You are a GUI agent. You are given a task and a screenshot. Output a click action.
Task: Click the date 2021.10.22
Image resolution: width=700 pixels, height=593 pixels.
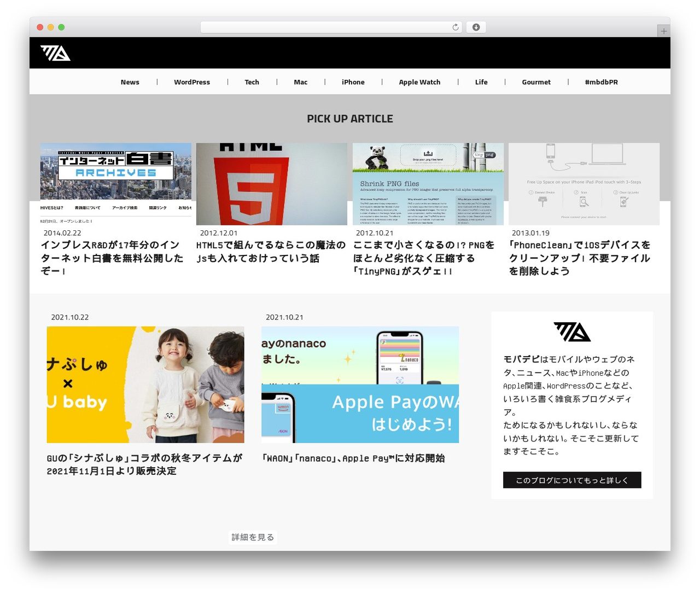click(70, 317)
